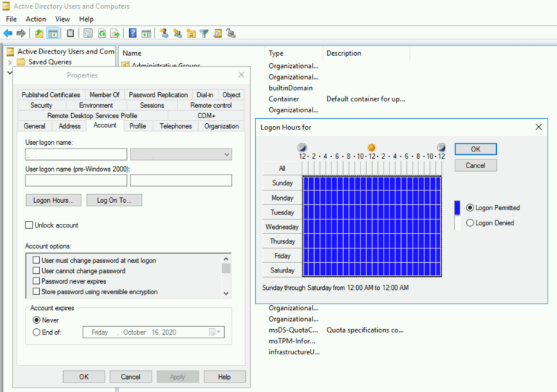The height and width of the screenshot is (392, 557).
Task: Select Logon Denied radio button
Action: [x=470, y=222]
